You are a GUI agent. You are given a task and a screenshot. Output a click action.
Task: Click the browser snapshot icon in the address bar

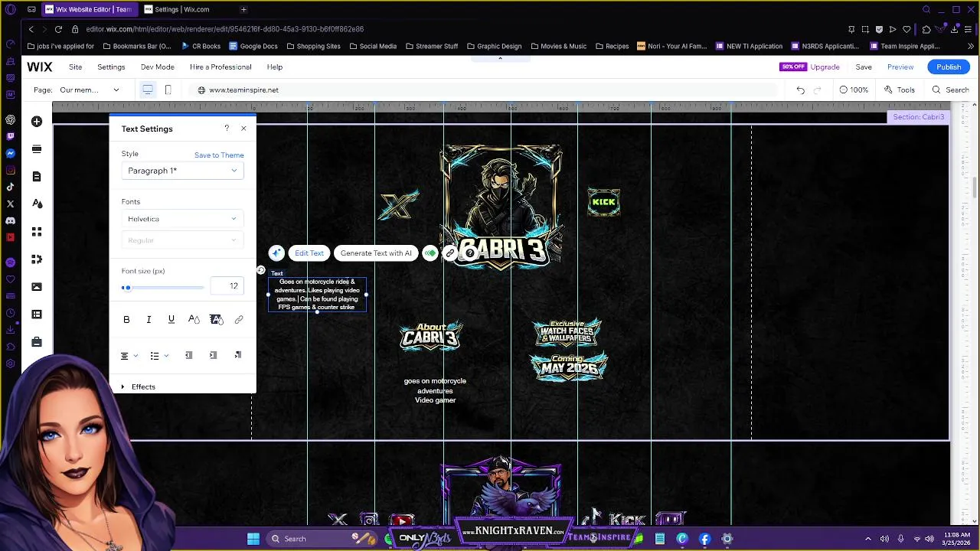tap(865, 29)
